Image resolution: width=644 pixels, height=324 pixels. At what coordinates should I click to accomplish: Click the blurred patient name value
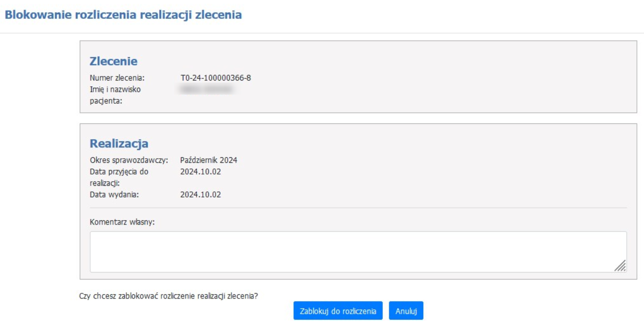click(206, 90)
